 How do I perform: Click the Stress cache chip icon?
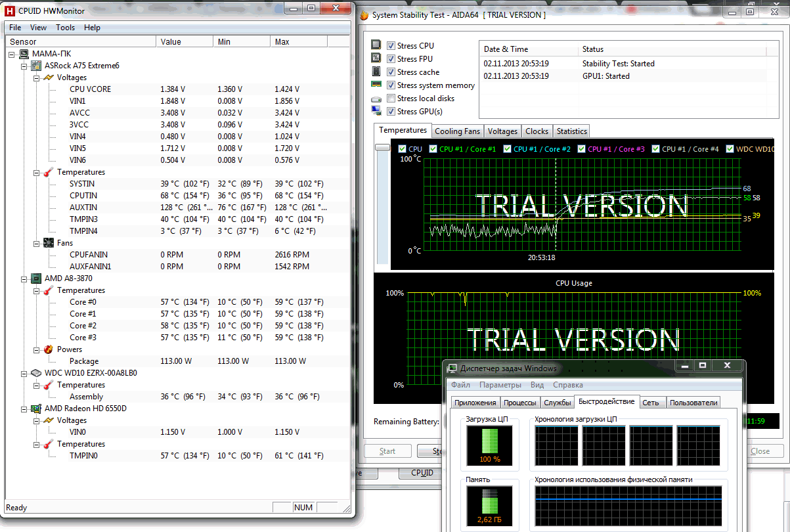376,72
